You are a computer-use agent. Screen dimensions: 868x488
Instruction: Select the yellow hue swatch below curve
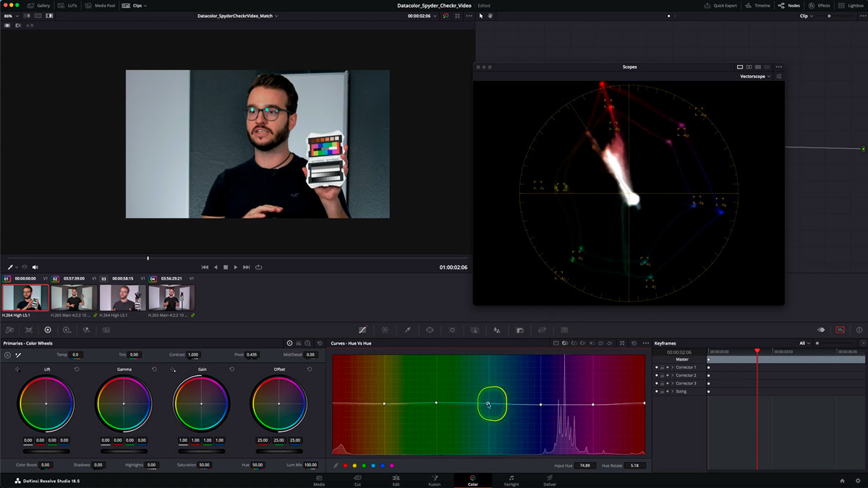click(x=354, y=466)
